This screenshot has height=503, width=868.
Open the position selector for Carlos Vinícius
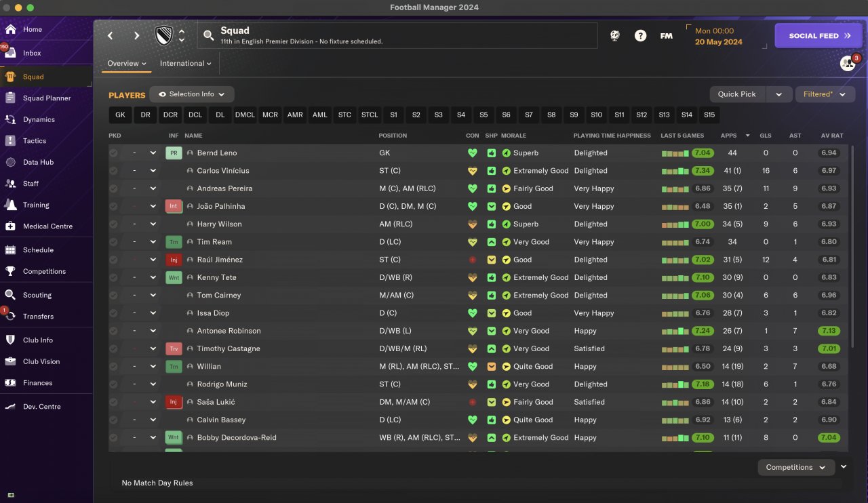coord(144,171)
